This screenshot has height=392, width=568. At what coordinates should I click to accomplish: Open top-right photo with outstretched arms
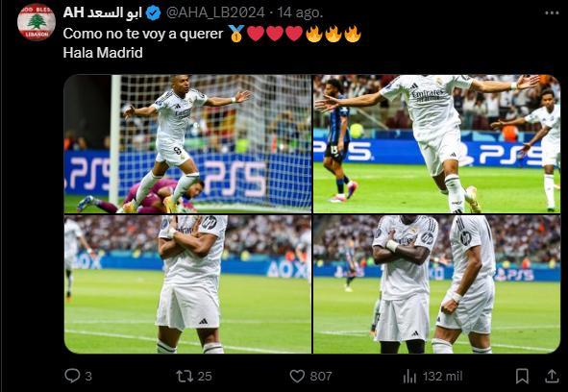437,144
